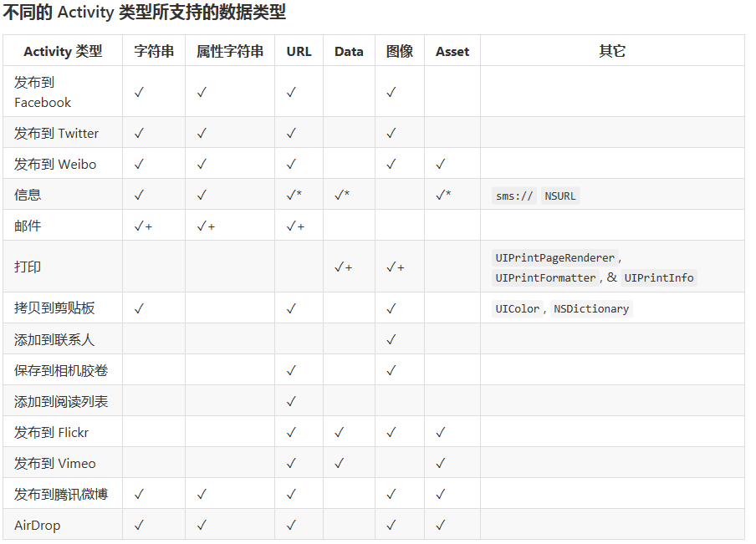Viewport: 756px width, 544px height.
Task: Click the check mark in 发布到 Vimeo row's Asset column
Action: coord(440,464)
